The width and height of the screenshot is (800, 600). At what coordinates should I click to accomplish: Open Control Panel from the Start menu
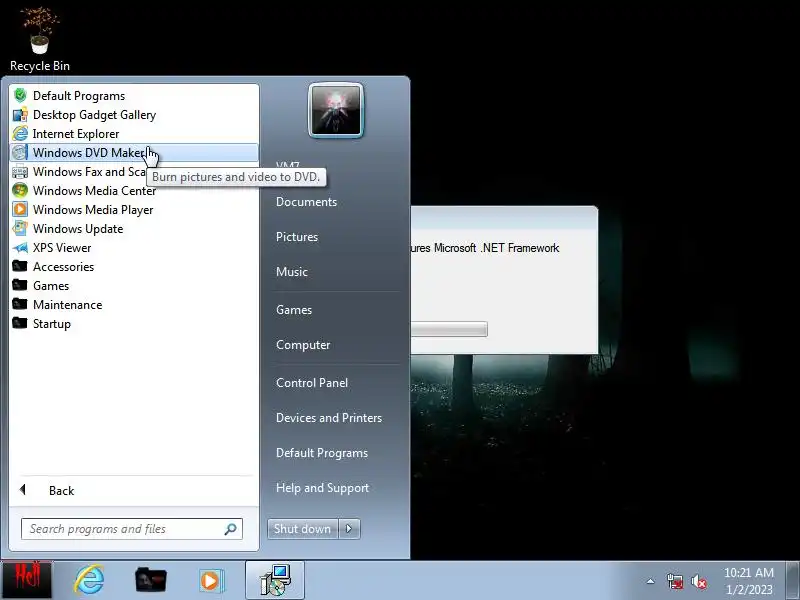(312, 383)
